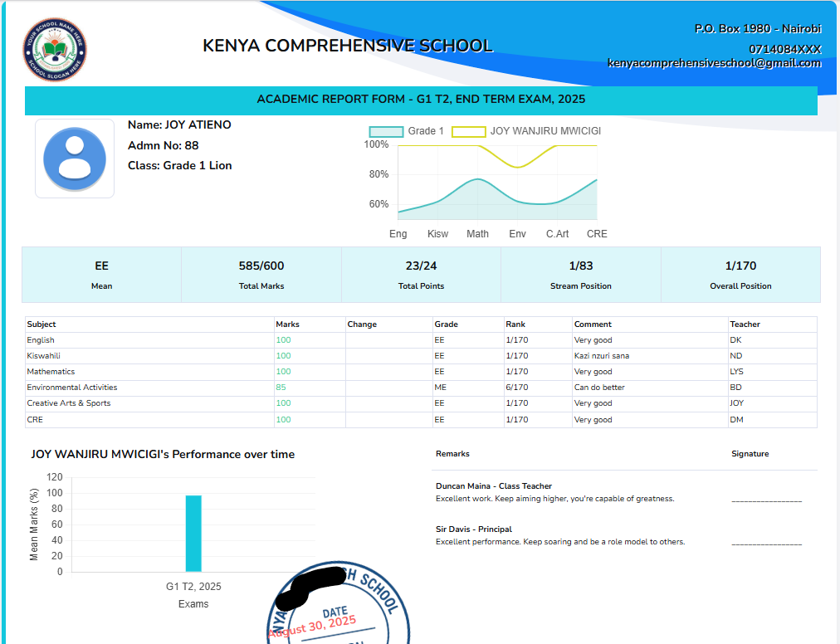Image resolution: width=840 pixels, height=644 pixels.
Task: Click the student profile avatar placeholder
Action: coord(75,159)
